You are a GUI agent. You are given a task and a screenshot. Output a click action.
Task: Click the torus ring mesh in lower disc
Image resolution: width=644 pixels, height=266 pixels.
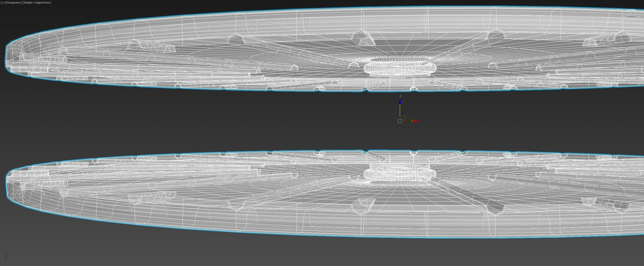[x=400, y=175]
